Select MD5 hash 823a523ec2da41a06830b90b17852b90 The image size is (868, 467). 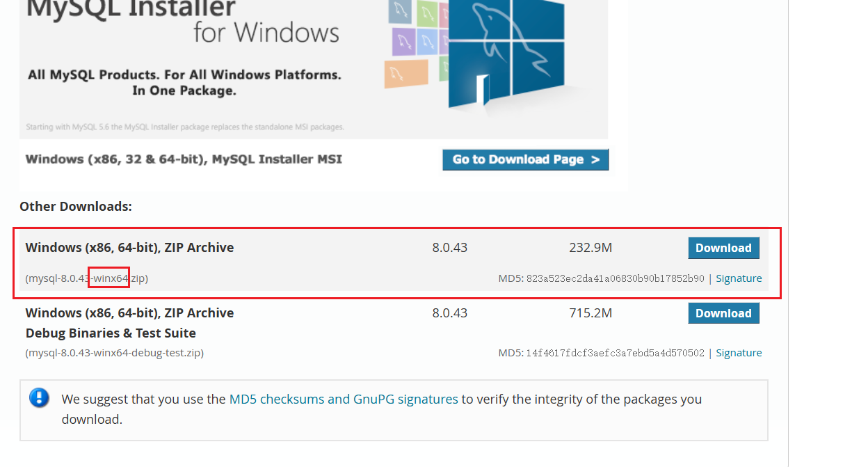[615, 278]
